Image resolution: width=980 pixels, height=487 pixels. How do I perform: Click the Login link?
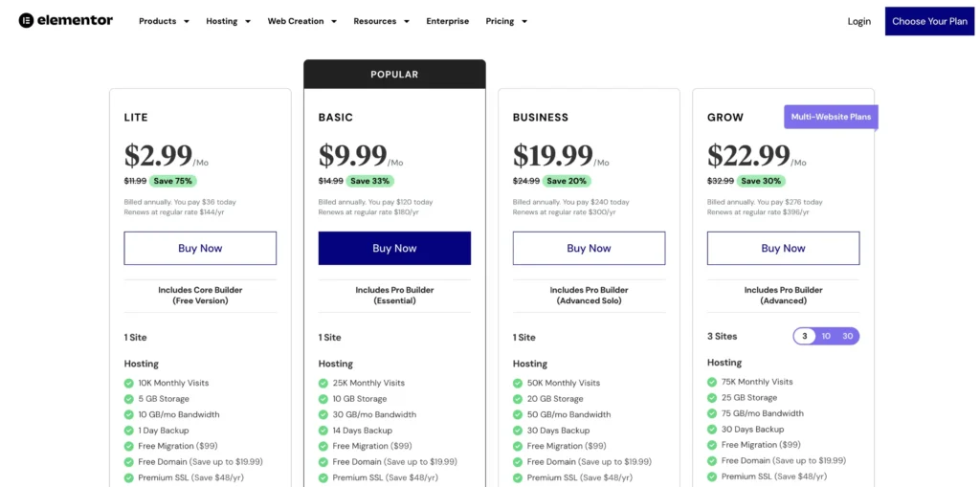click(858, 21)
